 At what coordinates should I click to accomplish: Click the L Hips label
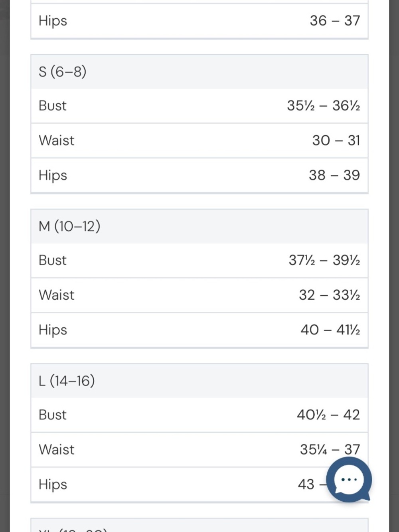click(x=53, y=485)
